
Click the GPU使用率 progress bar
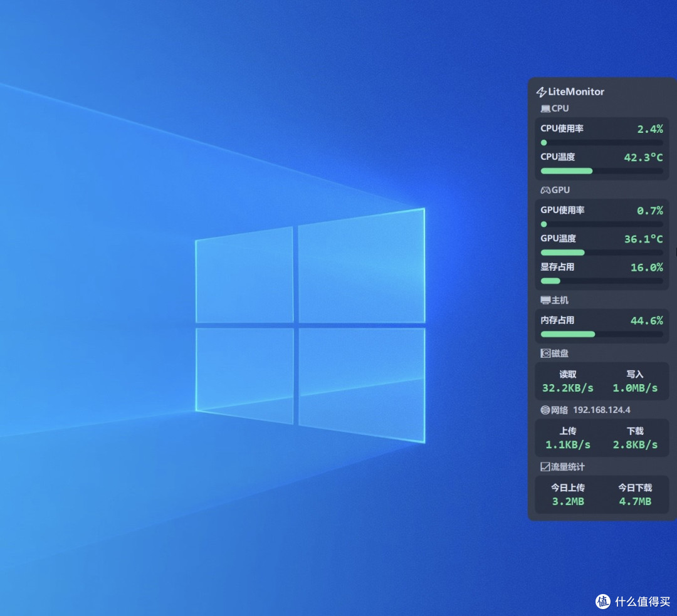pos(602,224)
